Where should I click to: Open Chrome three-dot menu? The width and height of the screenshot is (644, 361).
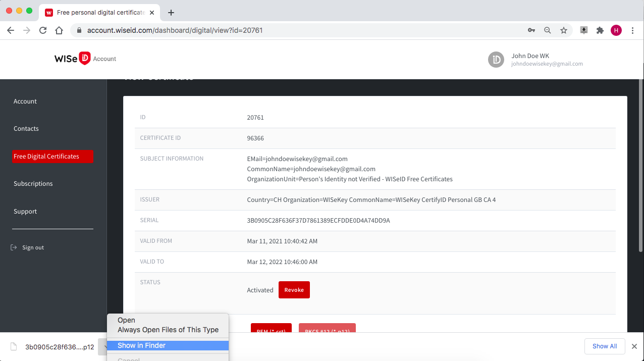click(632, 30)
